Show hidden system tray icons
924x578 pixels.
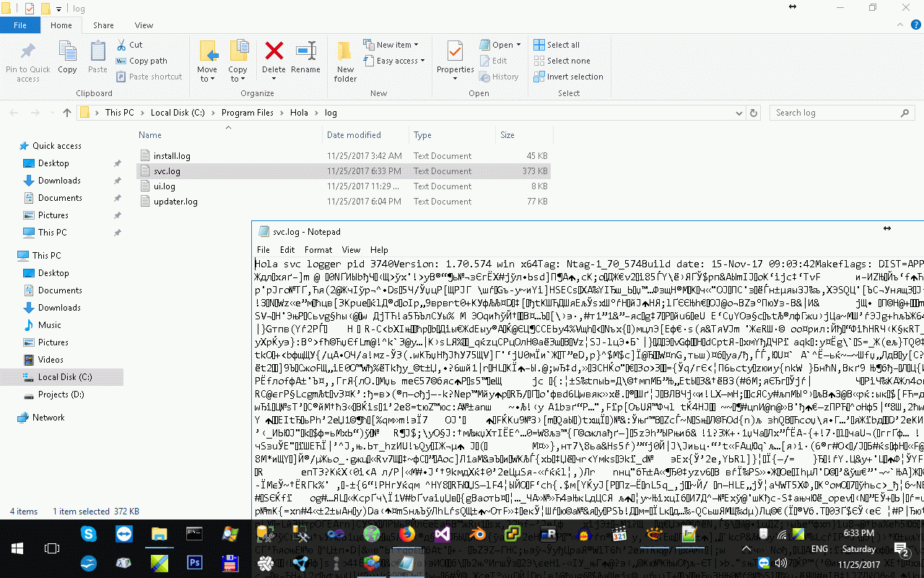click(x=746, y=549)
